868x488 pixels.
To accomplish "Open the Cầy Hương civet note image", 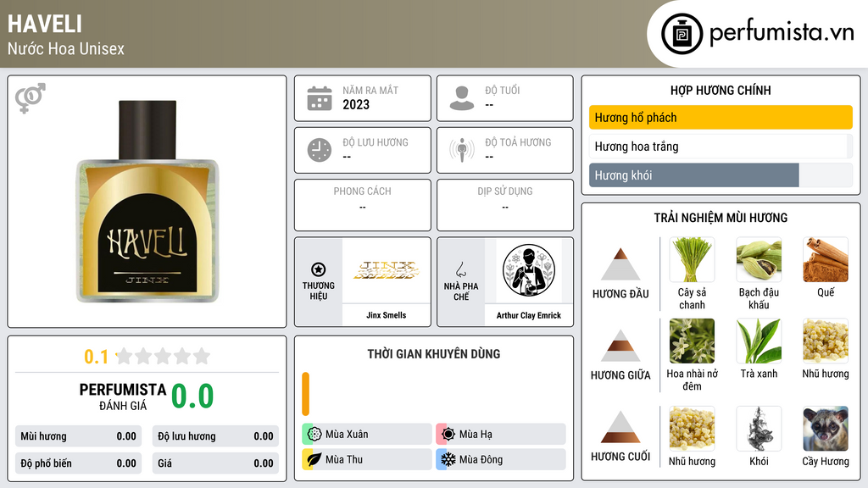I will [826, 429].
